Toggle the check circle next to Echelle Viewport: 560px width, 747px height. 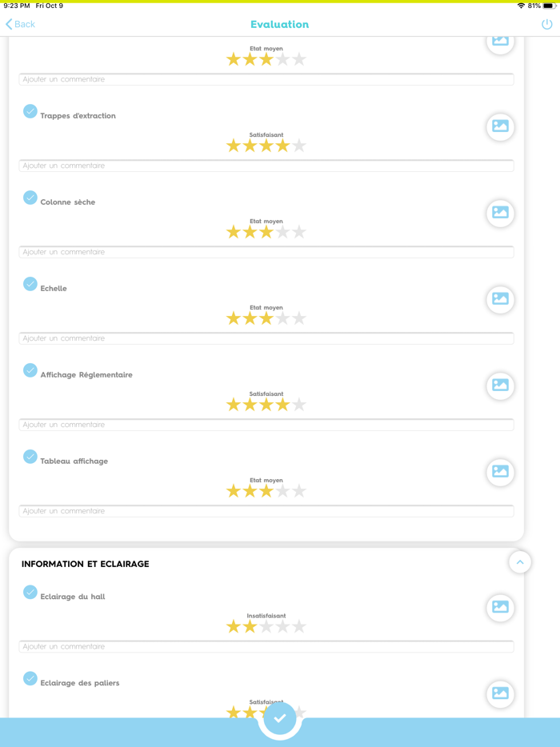30,284
